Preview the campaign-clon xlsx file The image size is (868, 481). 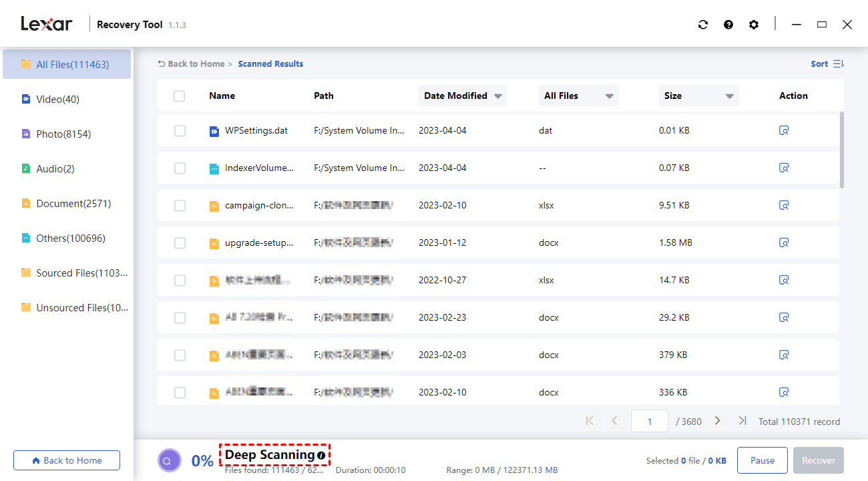(784, 206)
